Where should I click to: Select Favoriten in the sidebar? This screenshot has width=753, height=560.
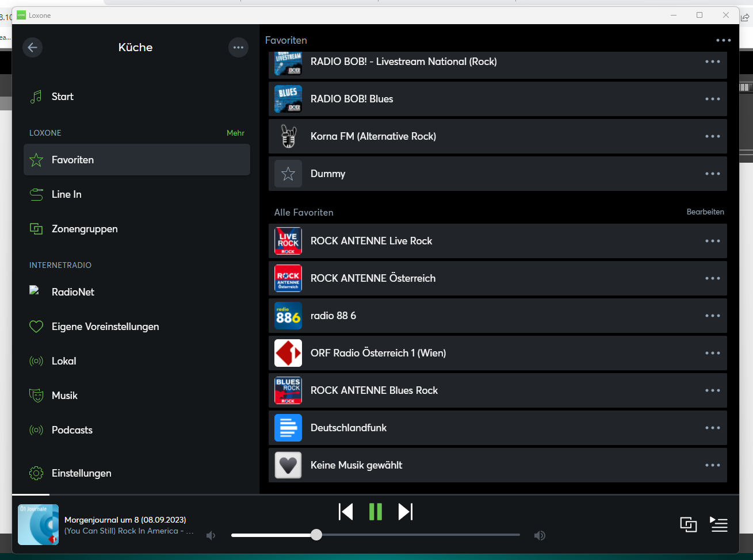[x=137, y=160]
